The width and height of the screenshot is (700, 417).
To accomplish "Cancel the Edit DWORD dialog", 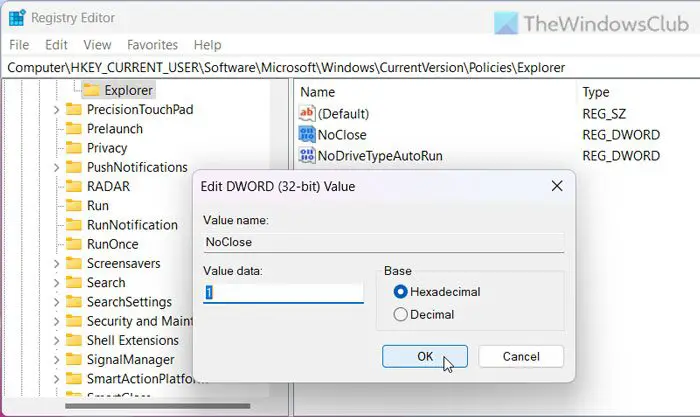I will [x=521, y=356].
